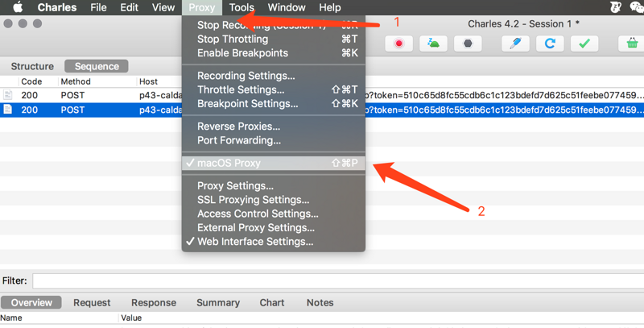Switch to the Structure view tab
The image size is (644, 328).
pos(32,66)
